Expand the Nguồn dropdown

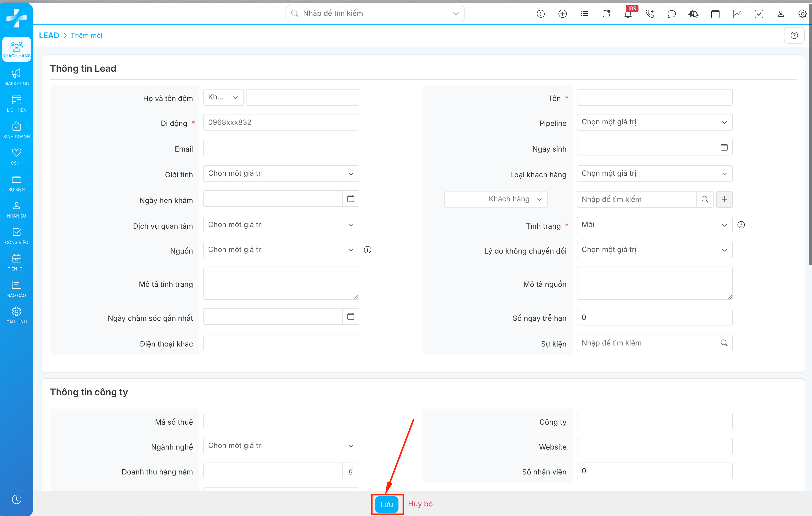click(x=281, y=250)
